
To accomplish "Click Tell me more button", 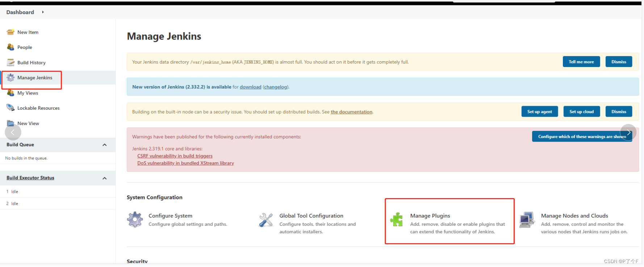I will [x=581, y=62].
